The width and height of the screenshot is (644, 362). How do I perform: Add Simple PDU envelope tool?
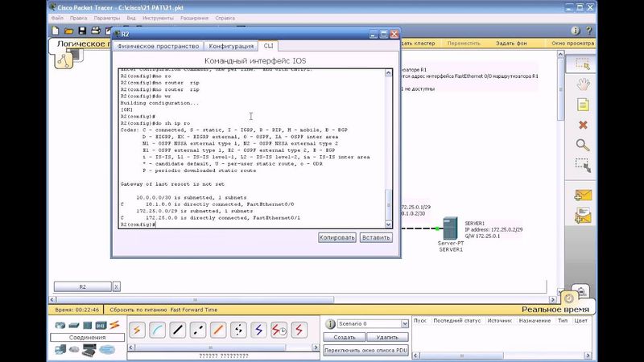(582, 195)
